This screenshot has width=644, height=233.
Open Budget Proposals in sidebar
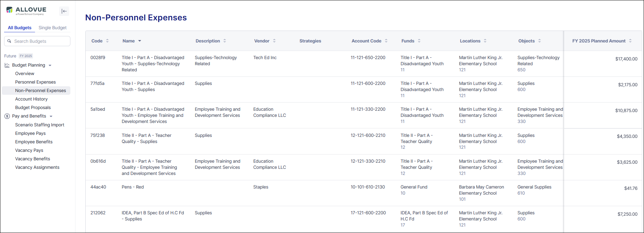click(x=33, y=108)
